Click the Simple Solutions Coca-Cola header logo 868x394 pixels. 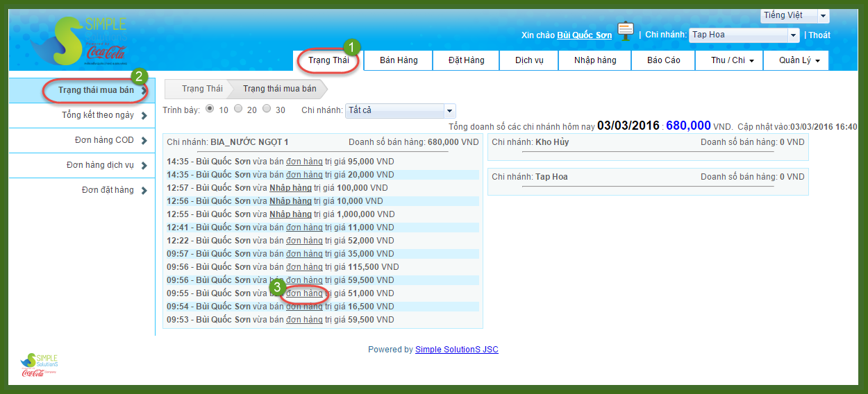pos(83,42)
